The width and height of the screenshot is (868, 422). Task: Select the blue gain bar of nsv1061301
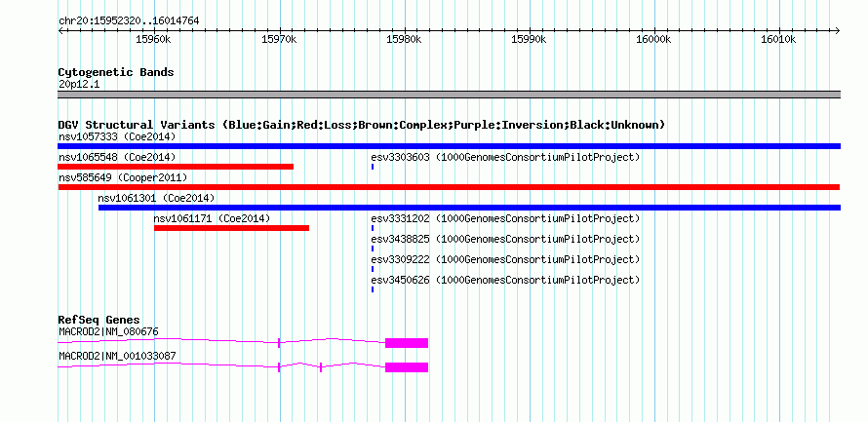[x=469, y=208]
